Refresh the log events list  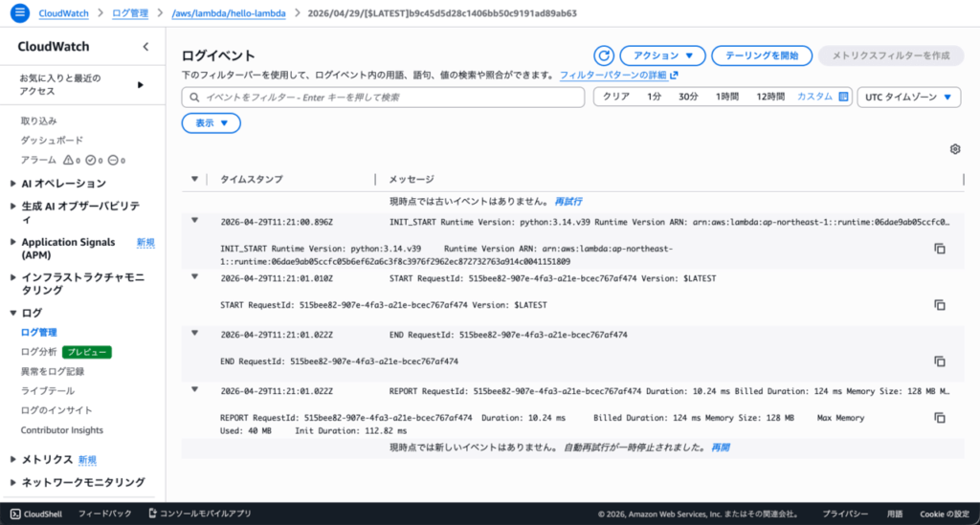pyautogui.click(x=604, y=55)
